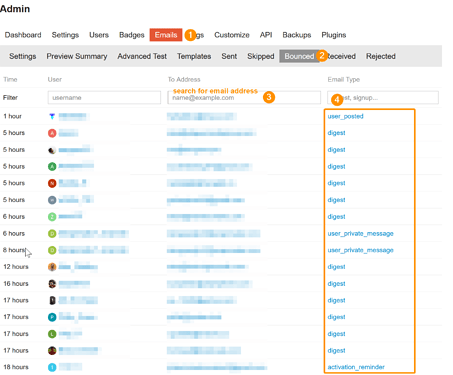Open the digest link in the 16 hours row
The width and height of the screenshot is (453, 375).
point(336,284)
